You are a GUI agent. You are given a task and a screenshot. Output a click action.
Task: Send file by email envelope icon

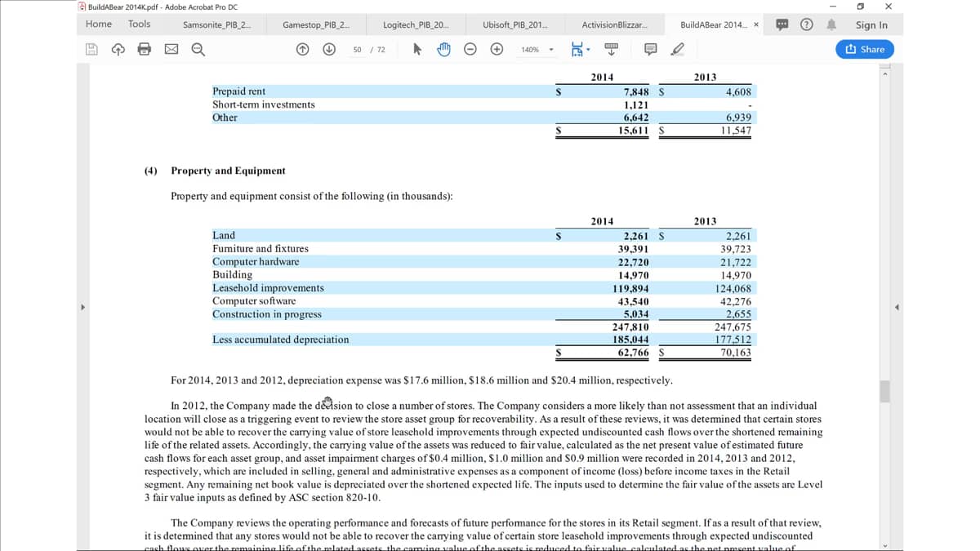pyautogui.click(x=171, y=50)
